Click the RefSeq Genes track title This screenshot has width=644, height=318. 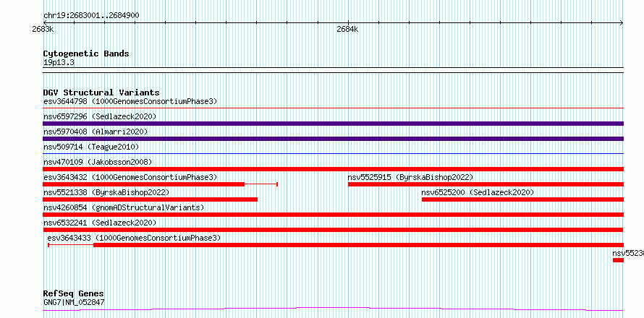pos(74,294)
